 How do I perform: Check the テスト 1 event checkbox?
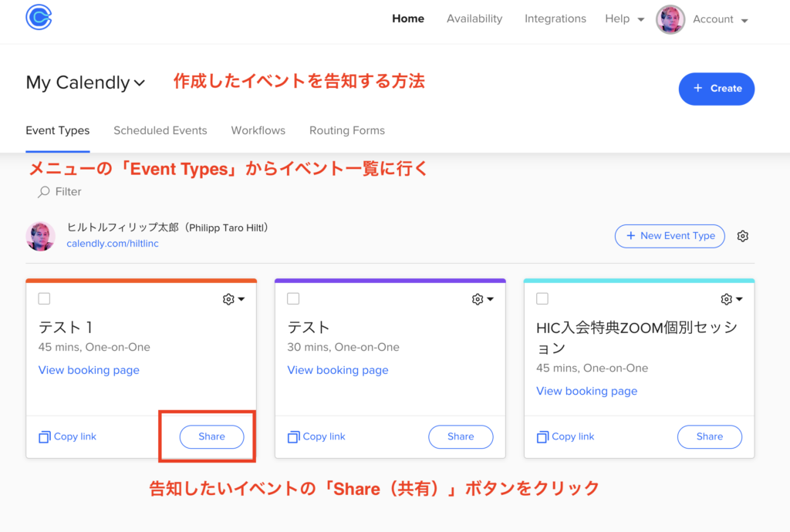coord(44,298)
